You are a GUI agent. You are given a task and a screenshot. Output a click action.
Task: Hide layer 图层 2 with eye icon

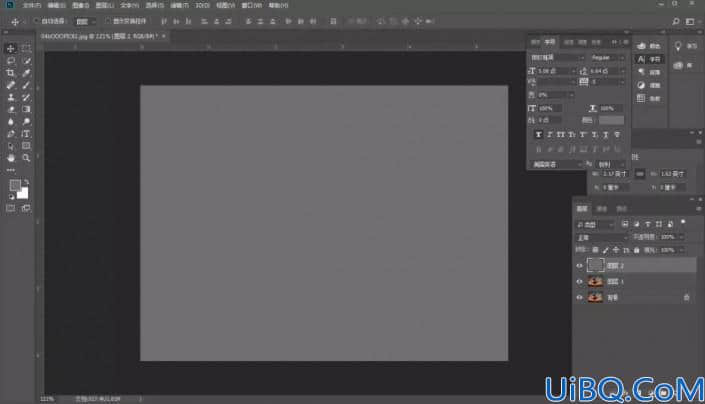[580, 266]
